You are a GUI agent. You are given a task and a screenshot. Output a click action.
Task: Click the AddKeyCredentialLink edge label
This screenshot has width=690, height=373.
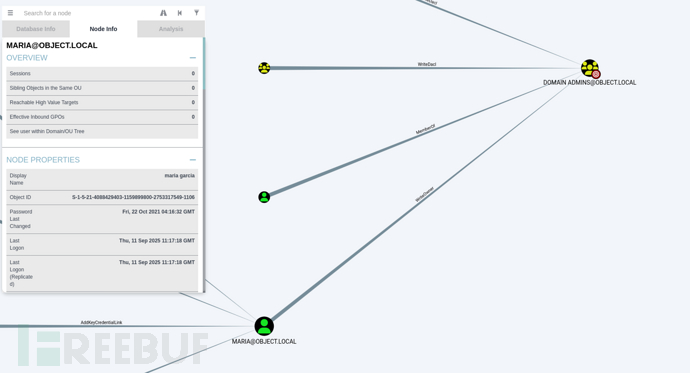(101, 322)
